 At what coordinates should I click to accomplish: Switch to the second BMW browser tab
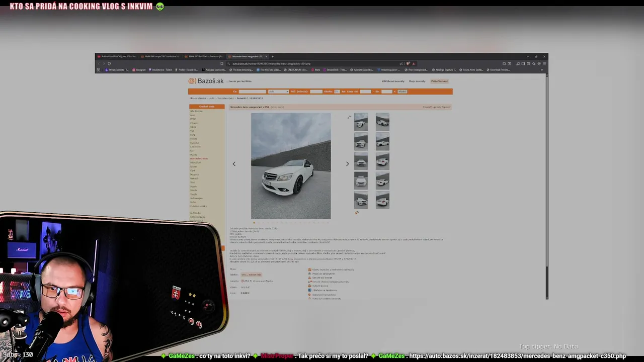click(160, 56)
